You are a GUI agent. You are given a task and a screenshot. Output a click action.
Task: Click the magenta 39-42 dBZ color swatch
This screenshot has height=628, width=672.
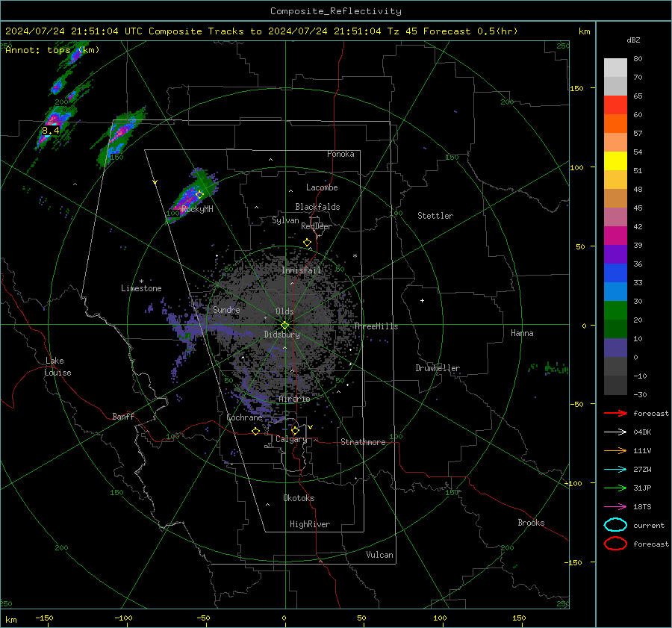(615, 235)
